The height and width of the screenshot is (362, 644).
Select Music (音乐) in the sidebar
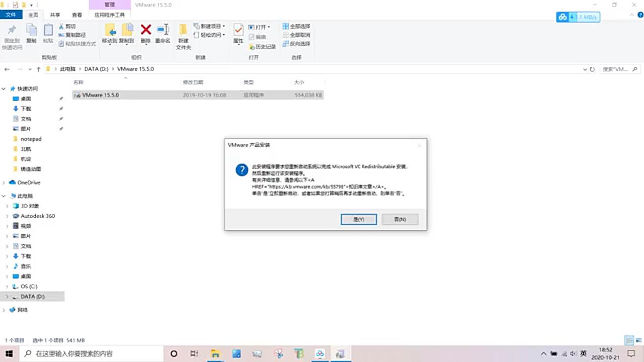click(26, 266)
